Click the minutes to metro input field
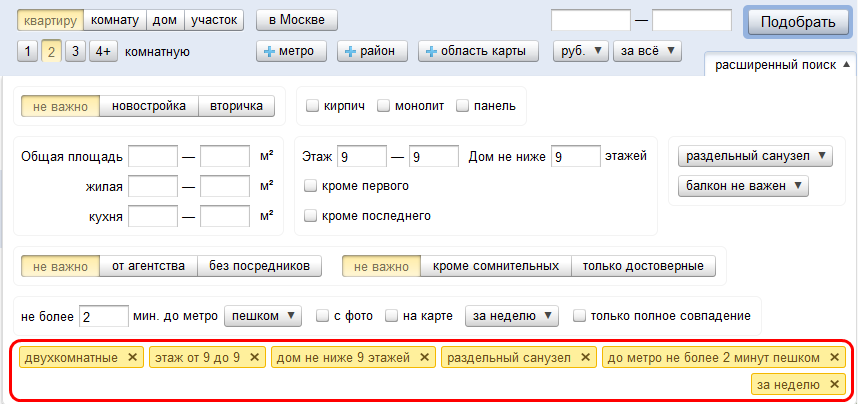The width and height of the screenshot is (858, 404). click(103, 317)
